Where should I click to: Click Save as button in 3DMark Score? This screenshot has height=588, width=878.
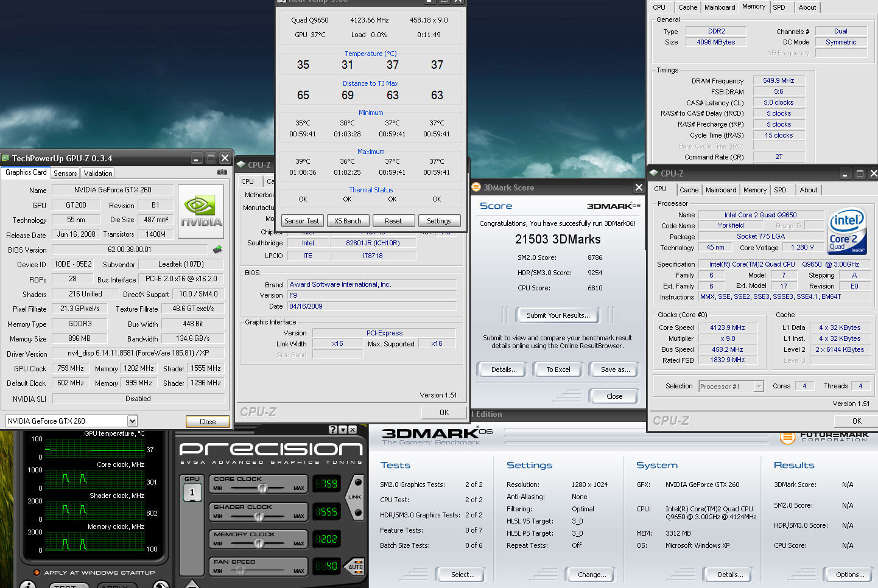point(615,369)
